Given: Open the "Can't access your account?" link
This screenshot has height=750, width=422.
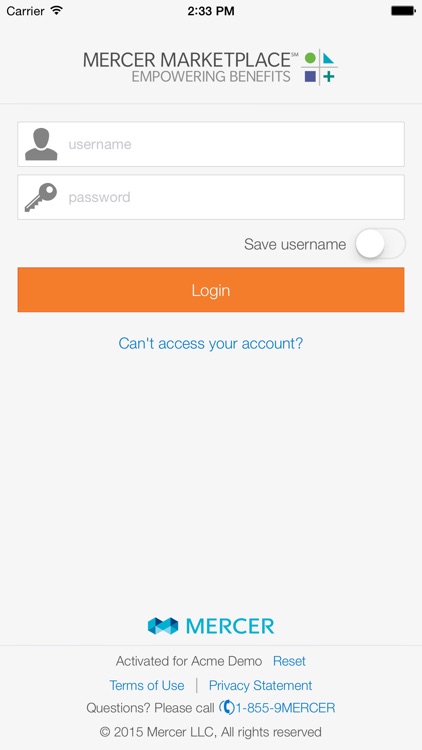Looking at the screenshot, I should coord(211,343).
